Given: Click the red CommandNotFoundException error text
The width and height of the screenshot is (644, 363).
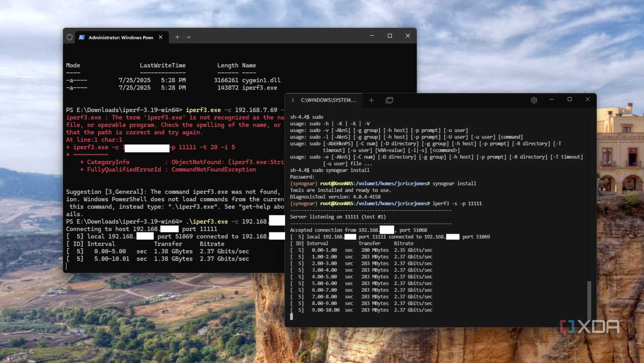Looking at the screenshot, I should point(213,169).
